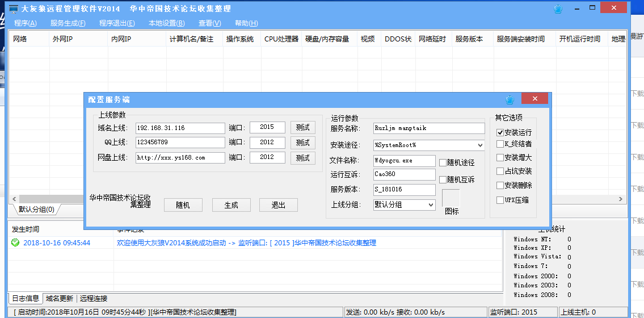Click the empty 图标 preview box
This screenshot has width=644, height=318.
coord(451,198)
